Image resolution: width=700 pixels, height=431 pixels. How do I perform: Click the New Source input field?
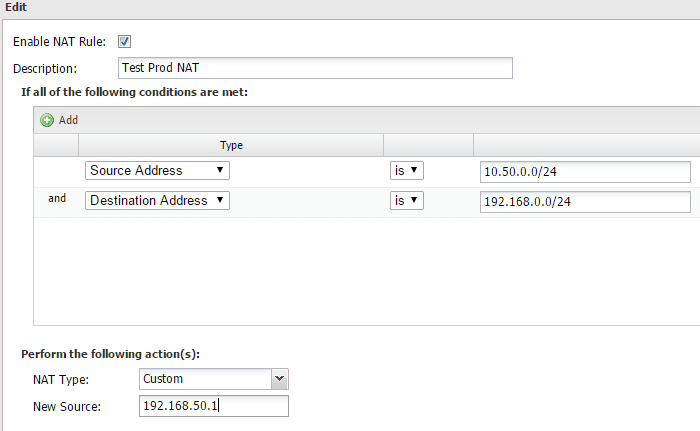pos(214,406)
